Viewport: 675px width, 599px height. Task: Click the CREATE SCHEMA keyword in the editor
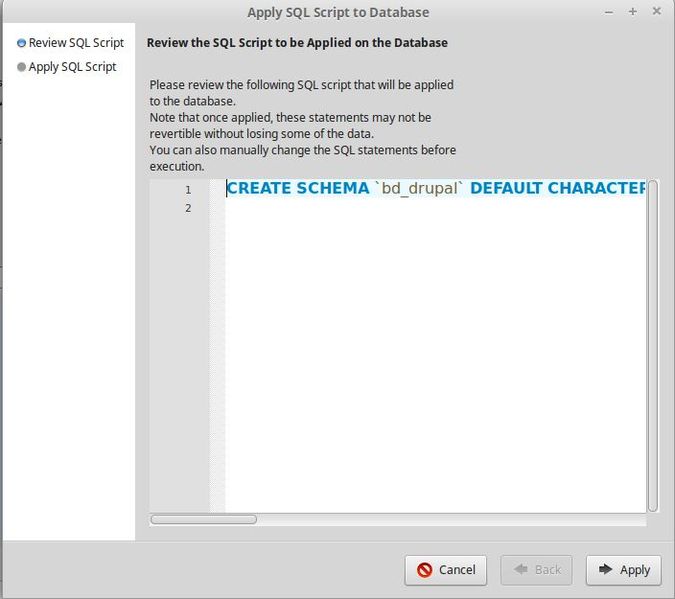tap(298, 188)
